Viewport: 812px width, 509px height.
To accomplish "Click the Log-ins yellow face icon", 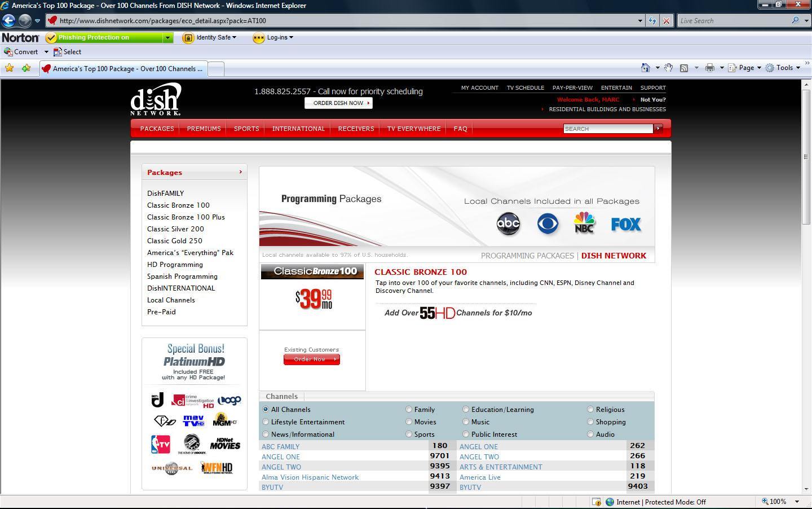I will [258, 38].
